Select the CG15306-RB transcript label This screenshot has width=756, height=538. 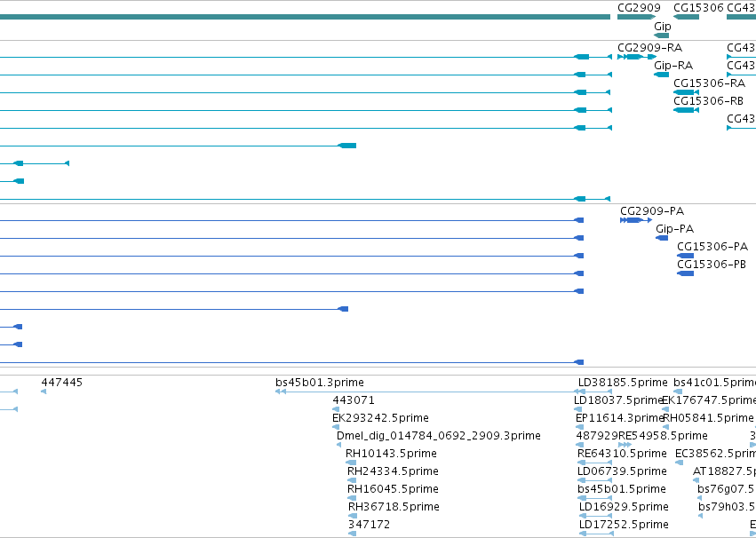point(708,101)
